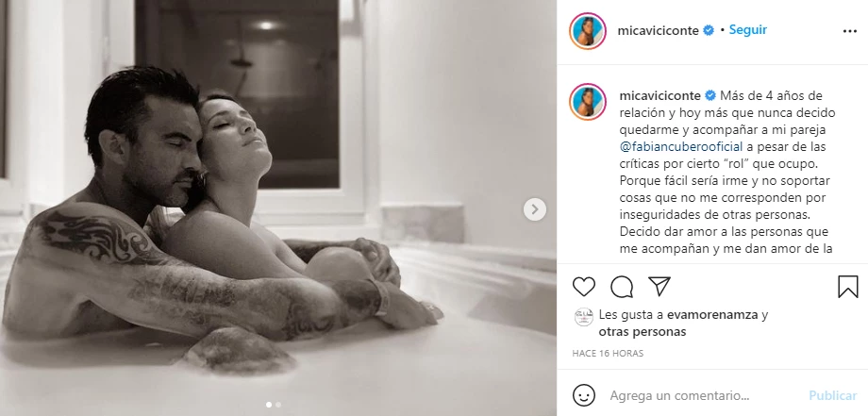Click the Publicar comment button
This screenshot has height=416, width=868.
pos(832,395)
